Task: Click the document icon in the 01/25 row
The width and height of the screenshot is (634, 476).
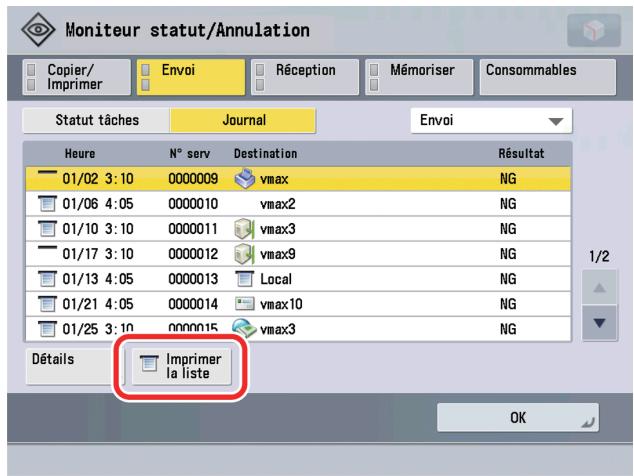Action: pyautogui.click(x=47, y=328)
